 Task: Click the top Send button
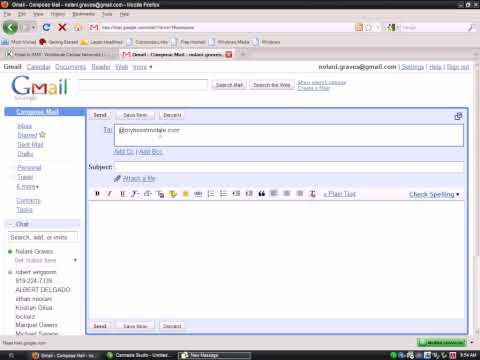[x=100, y=115]
